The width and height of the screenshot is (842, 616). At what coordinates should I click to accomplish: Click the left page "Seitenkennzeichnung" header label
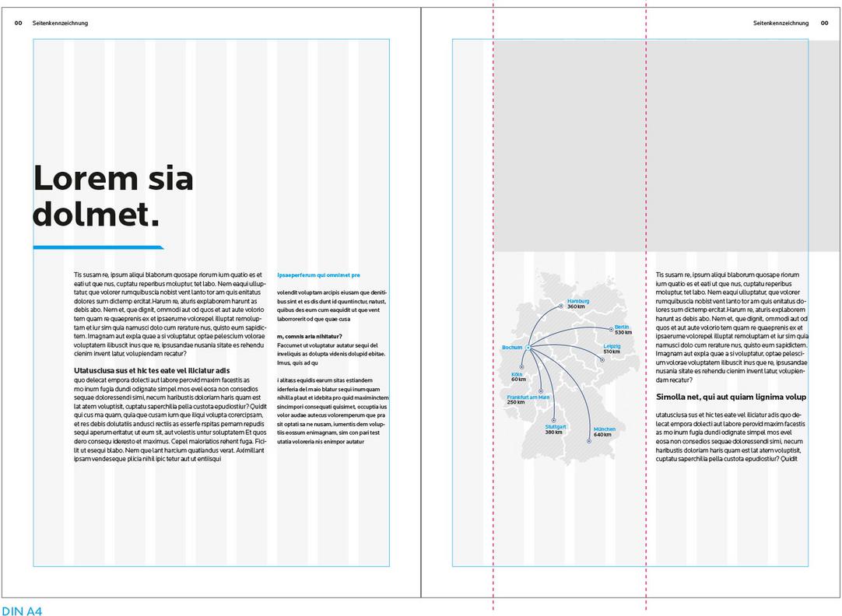60,23
